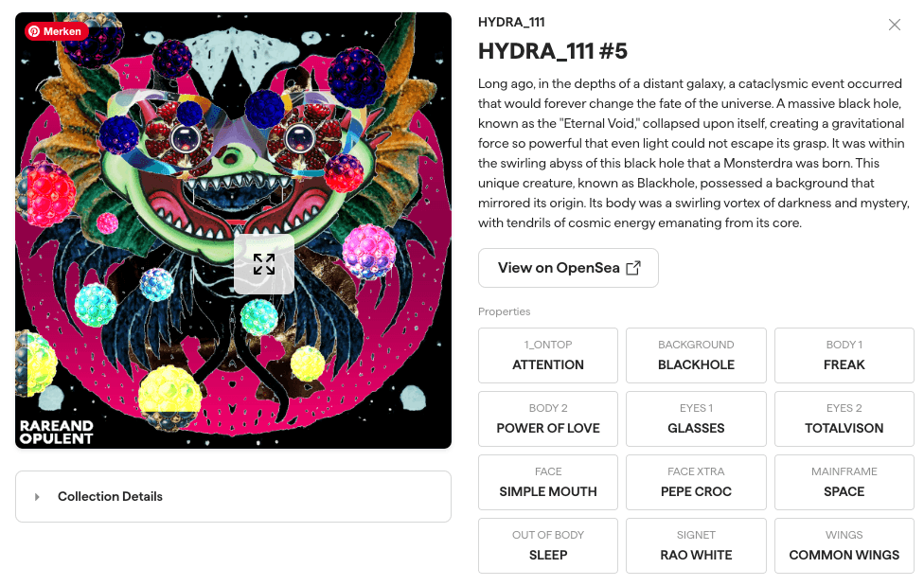The image size is (924, 586).
Task: Select the Background Blackhole property tile
Action: pos(696,356)
